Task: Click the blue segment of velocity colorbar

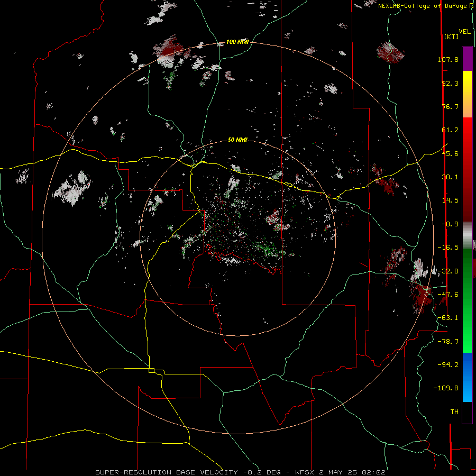Action: point(467,377)
